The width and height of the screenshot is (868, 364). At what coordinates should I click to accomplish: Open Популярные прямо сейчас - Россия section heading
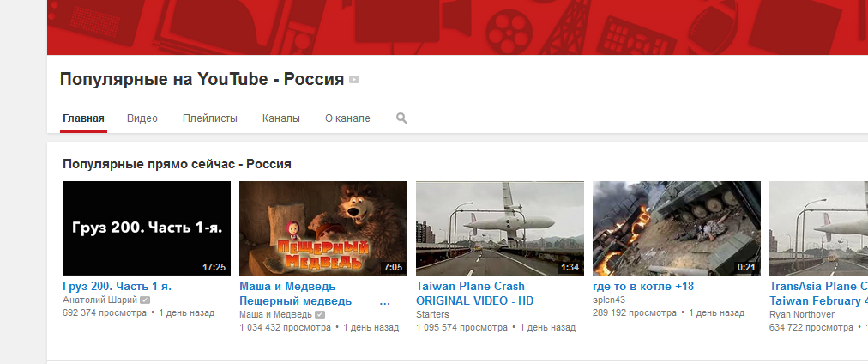[x=178, y=164]
